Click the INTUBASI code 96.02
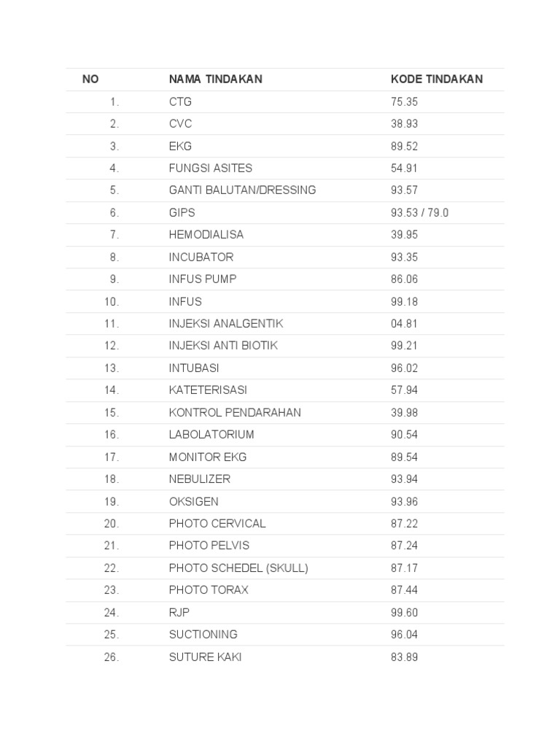Viewport: 560px width, 747px height. [404, 368]
